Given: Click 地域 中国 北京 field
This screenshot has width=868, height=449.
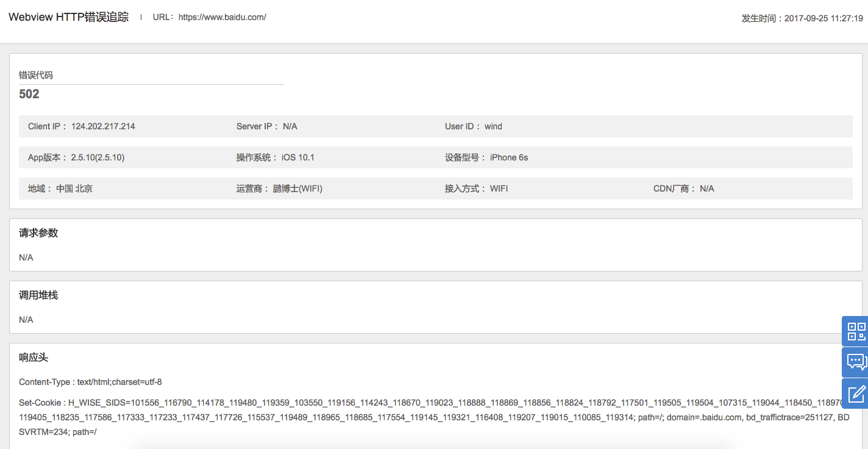Looking at the screenshot, I should coord(60,189).
